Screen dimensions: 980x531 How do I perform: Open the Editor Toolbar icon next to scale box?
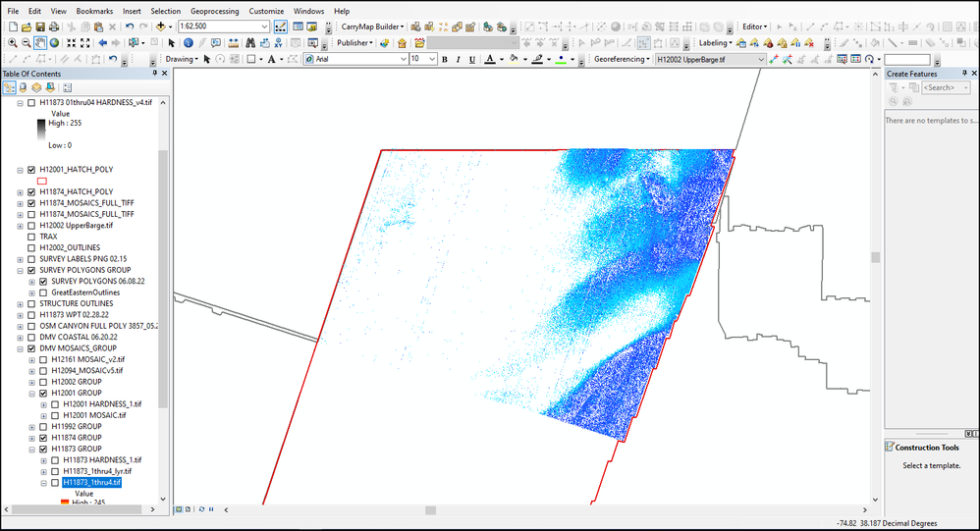281,27
